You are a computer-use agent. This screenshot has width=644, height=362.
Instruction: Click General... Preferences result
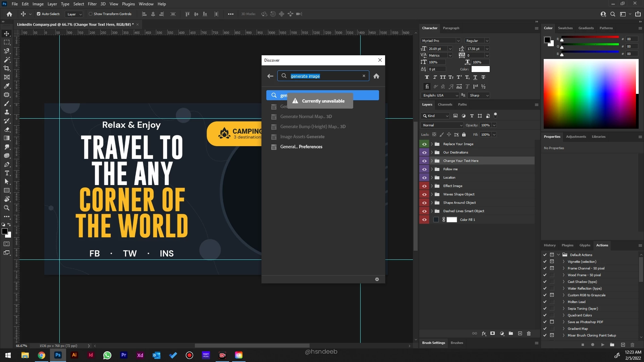(301, 147)
